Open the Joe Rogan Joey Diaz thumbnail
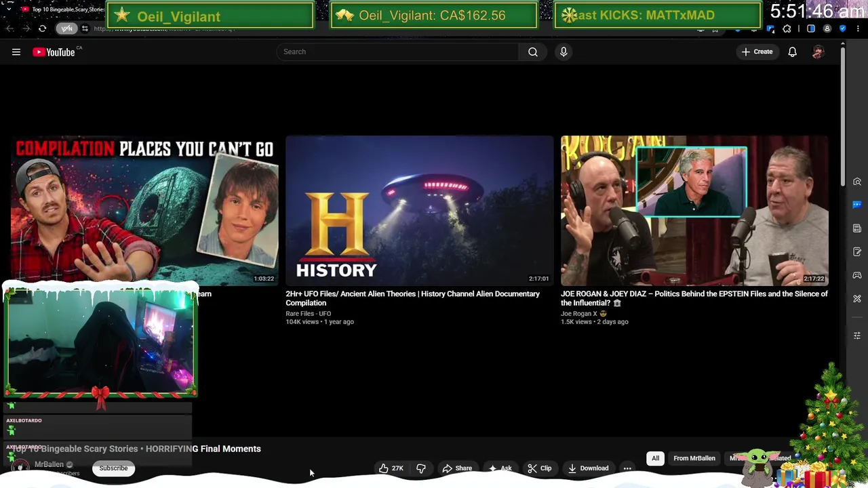Image resolution: width=868 pixels, height=488 pixels. (x=694, y=211)
